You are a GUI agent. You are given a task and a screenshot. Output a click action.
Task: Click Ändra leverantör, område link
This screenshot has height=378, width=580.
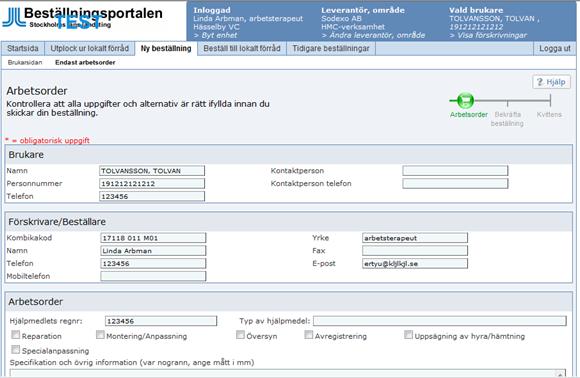tap(373, 36)
